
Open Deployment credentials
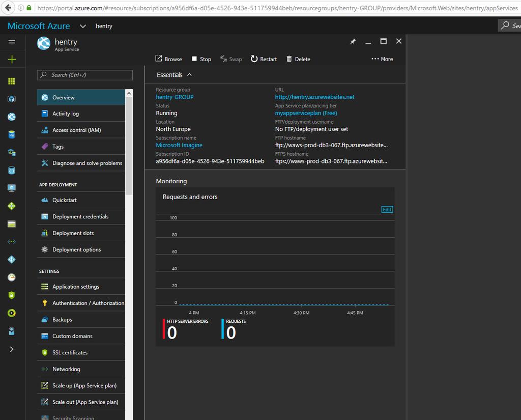coord(81,216)
